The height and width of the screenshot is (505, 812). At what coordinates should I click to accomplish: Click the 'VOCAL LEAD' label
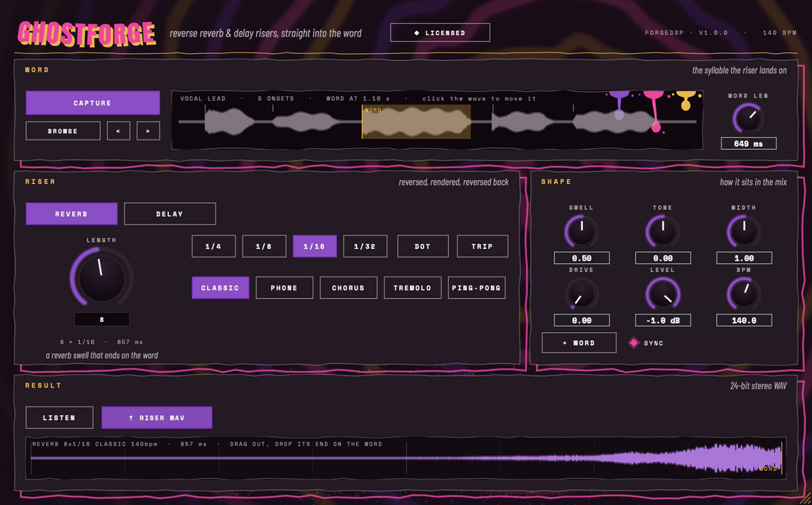202,98
